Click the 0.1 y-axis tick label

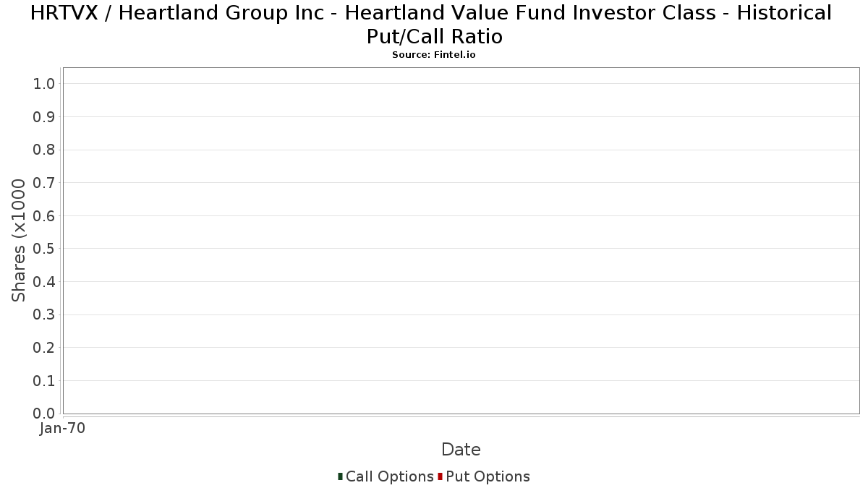coord(44,381)
